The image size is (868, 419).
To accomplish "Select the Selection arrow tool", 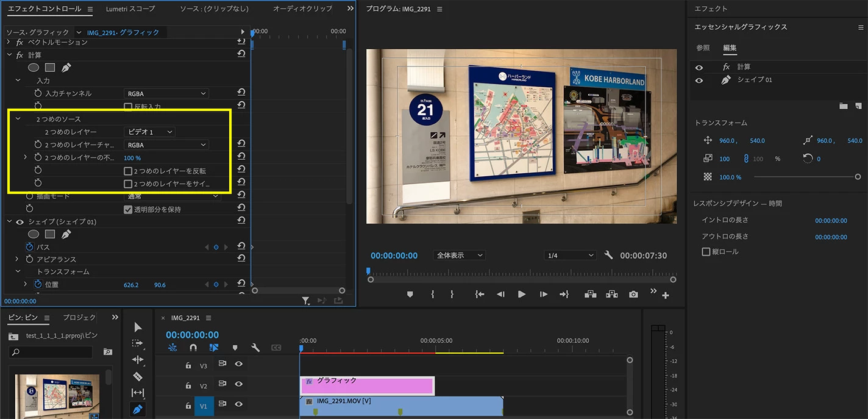I will tap(138, 328).
